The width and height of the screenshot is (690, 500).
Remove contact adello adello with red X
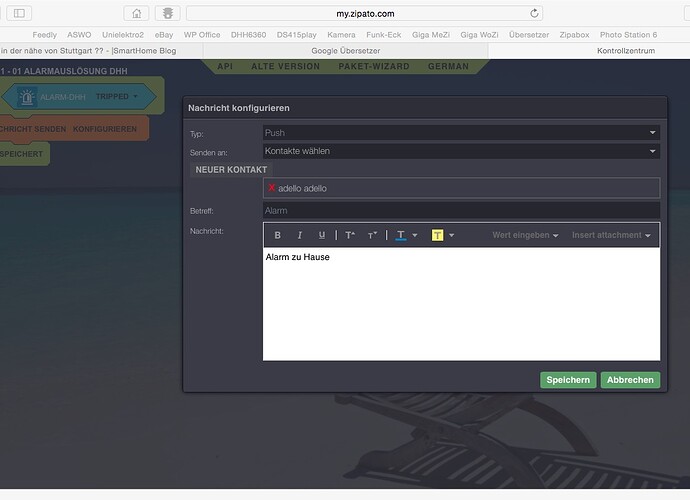point(271,188)
